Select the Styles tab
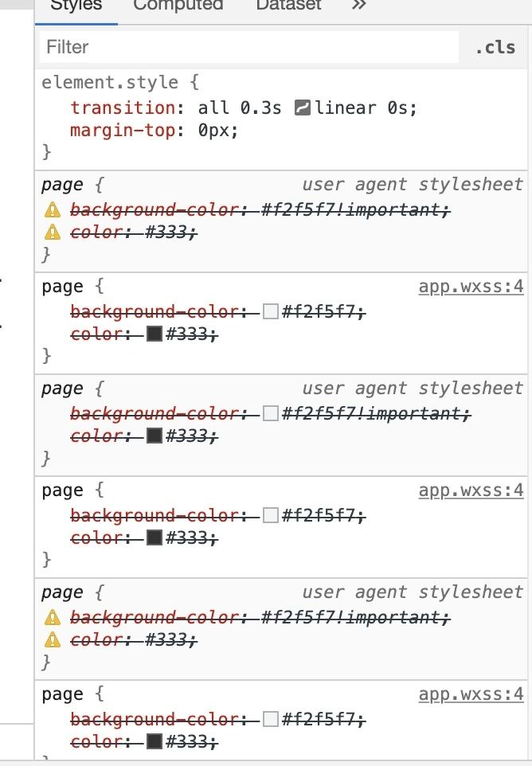The image size is (532, 766). pos(76,6)
